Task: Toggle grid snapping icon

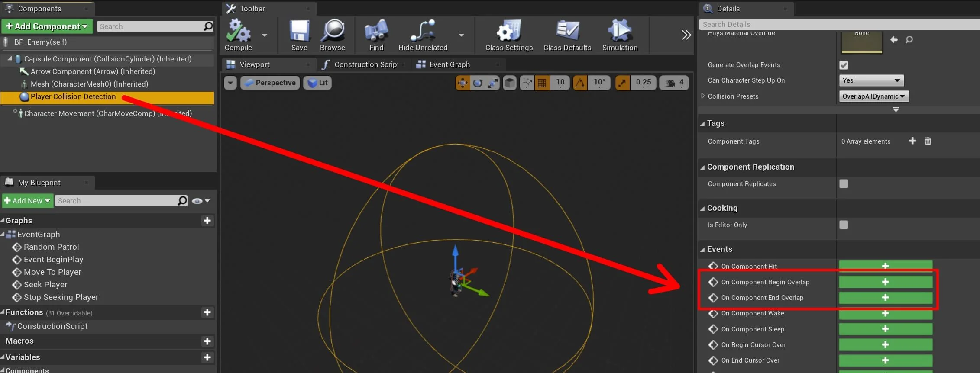Action: point(542,83)
